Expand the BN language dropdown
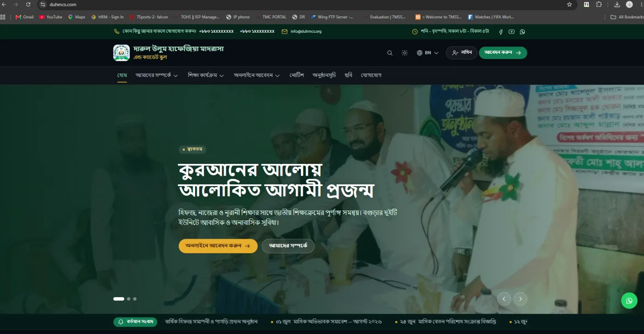The width and height of the screenshot is (644, 334). point(428,53)
